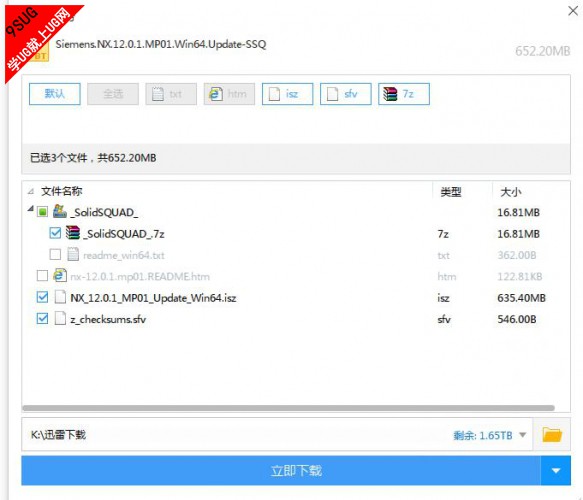Toggle the htm file type filter
The image size is (583, 500).
(229, 94)
